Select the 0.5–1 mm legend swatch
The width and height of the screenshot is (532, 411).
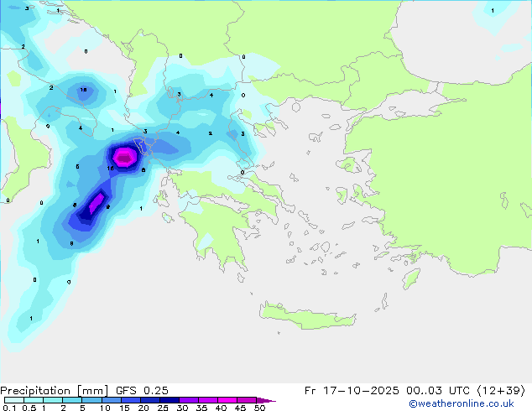click(x=34, y=400)
